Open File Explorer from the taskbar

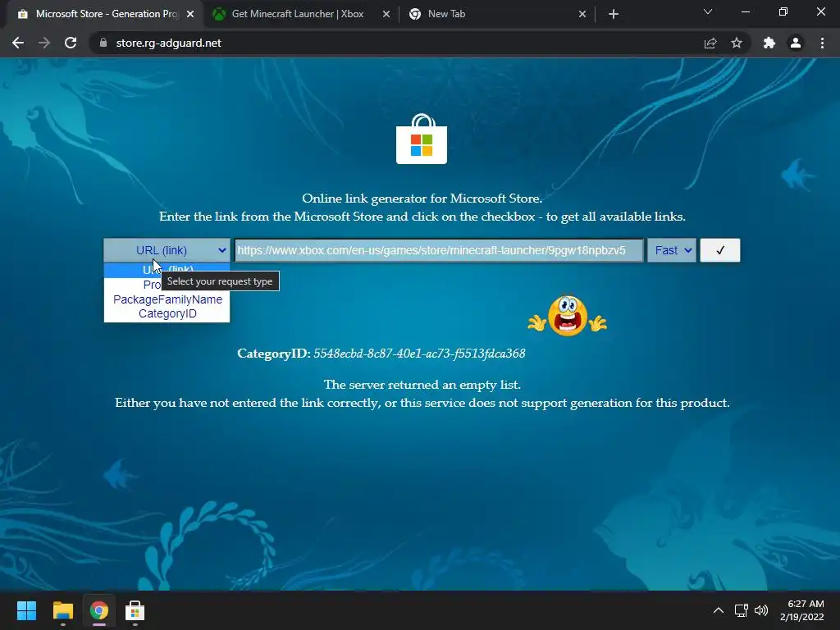point(62,610)
